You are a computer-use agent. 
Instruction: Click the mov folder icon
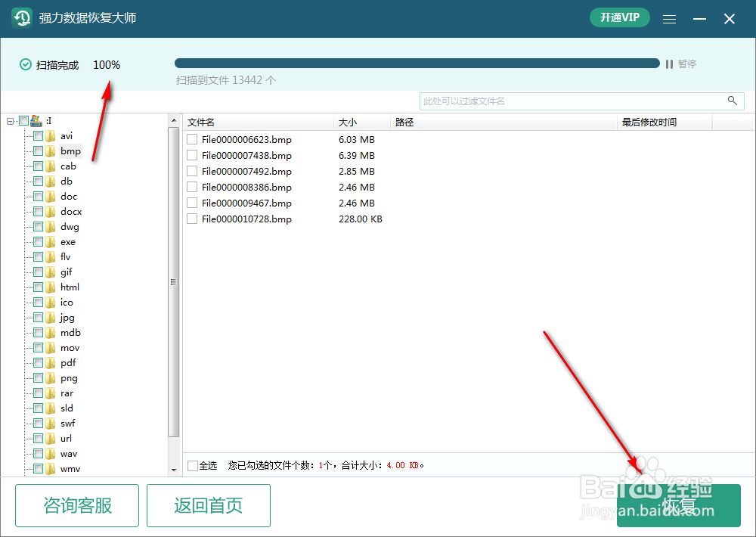(51, 348)
